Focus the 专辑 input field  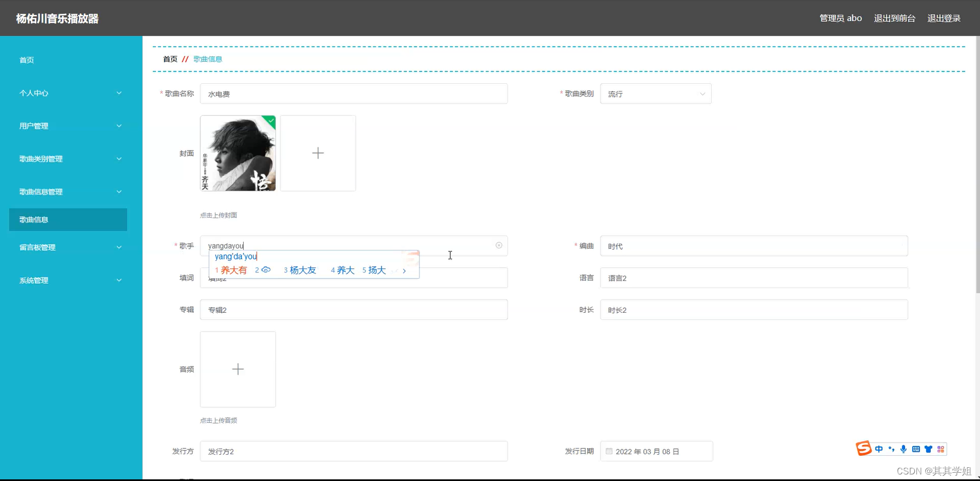click(354, 310)
